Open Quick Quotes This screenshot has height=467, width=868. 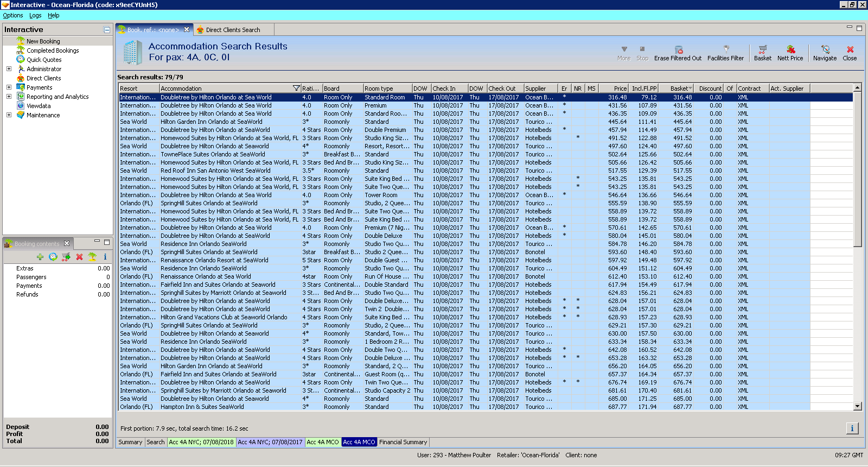click(x=44, y=60)
